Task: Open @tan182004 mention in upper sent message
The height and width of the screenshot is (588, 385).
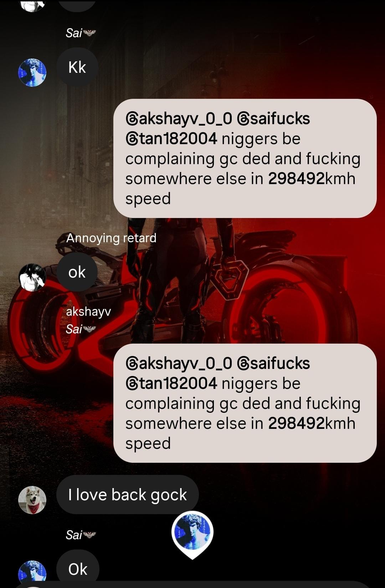Action: coord(171,138)
